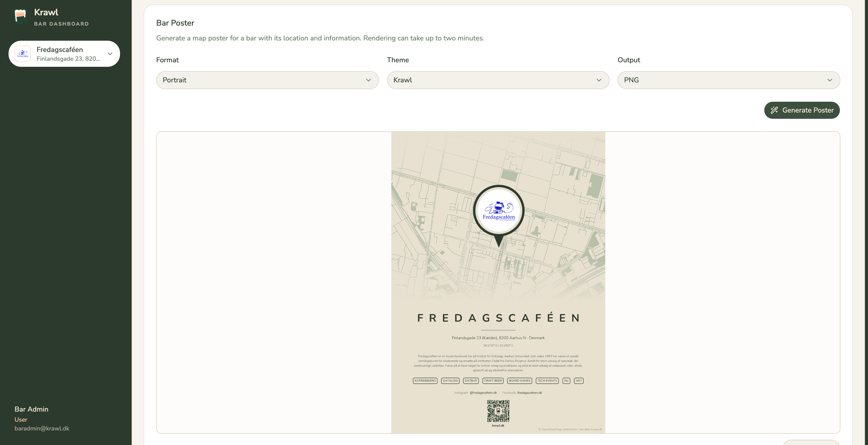This screenshot has width=868, height=445.
Task: Click the Facebook /fredagscafeen.dk handle
Action: 529,393
